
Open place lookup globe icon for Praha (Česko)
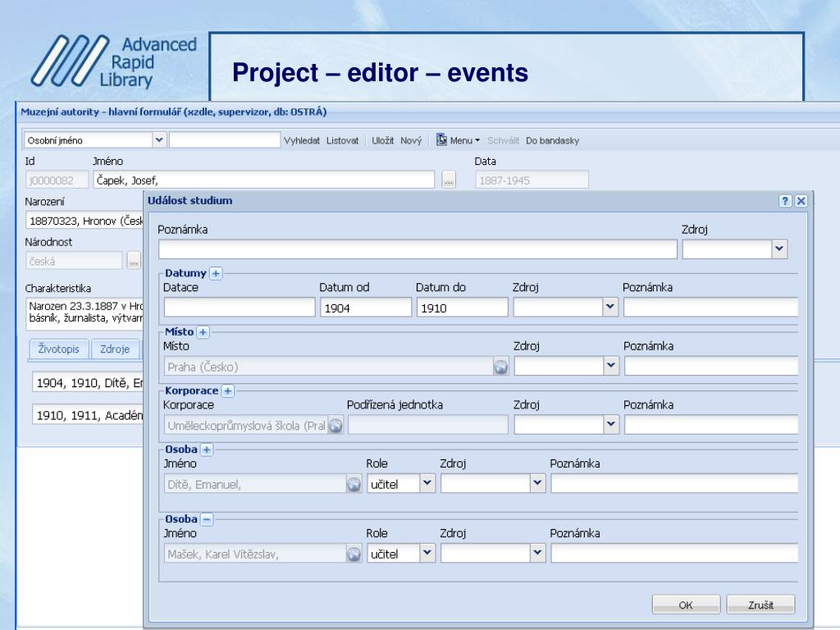point(500,367)
